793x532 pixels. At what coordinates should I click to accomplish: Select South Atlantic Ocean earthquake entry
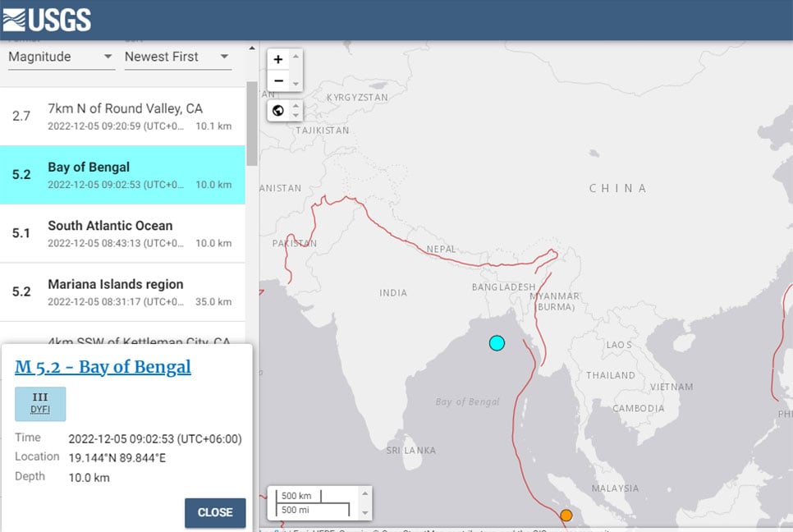point(123,233)
